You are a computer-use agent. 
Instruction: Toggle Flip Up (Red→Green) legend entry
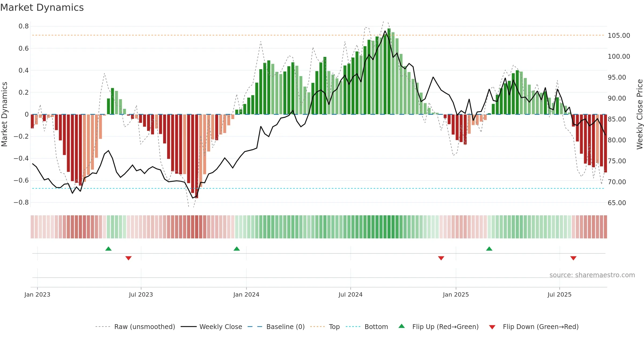(438, 327)
